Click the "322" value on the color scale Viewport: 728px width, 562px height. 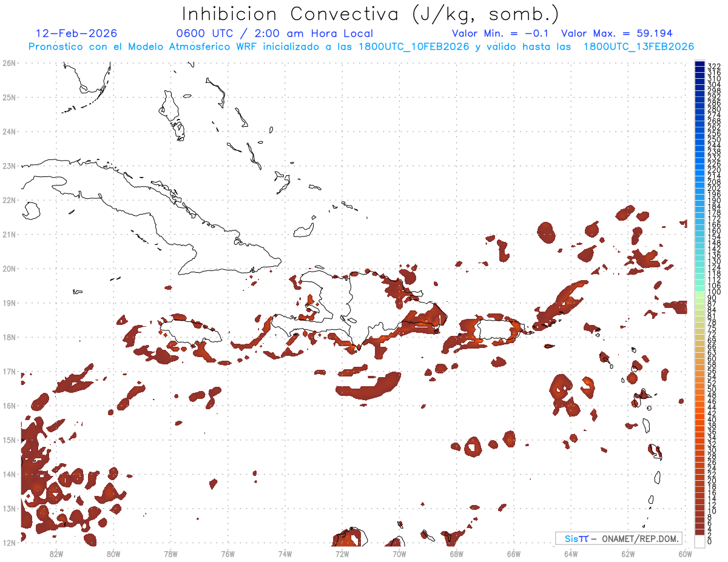pos(713,66)
